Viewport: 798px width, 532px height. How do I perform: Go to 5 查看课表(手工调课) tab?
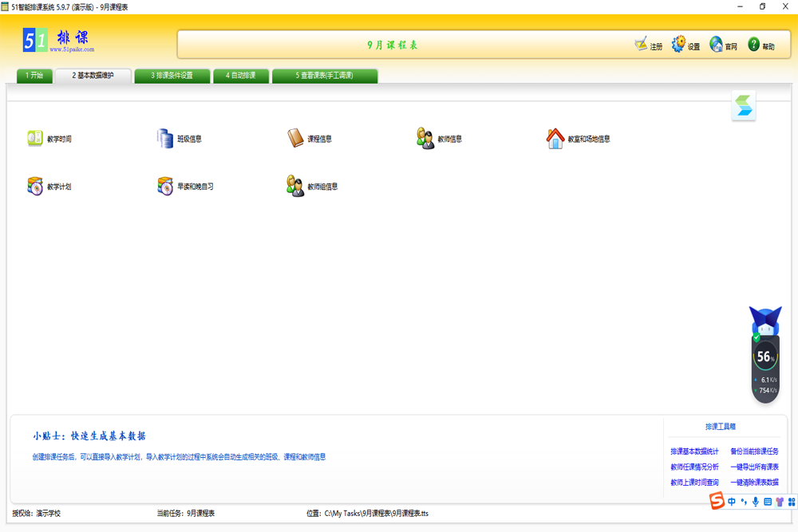click(324, 76)
